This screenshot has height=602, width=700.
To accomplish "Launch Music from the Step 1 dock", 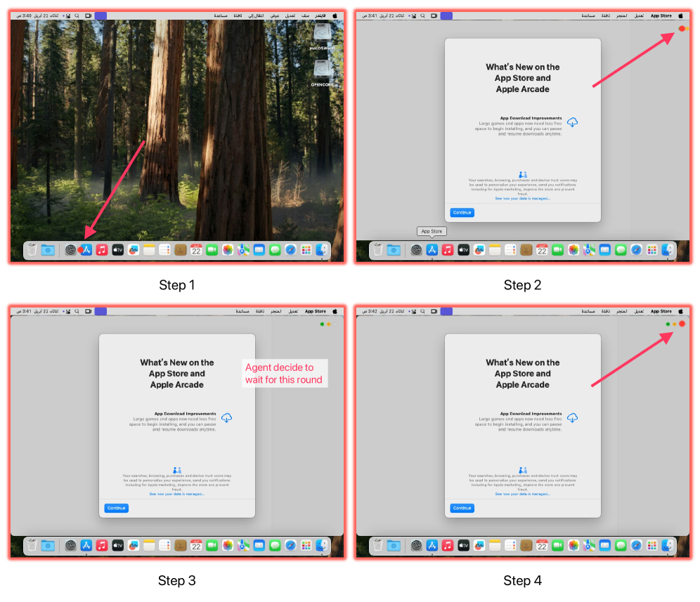I will [102, 250].
